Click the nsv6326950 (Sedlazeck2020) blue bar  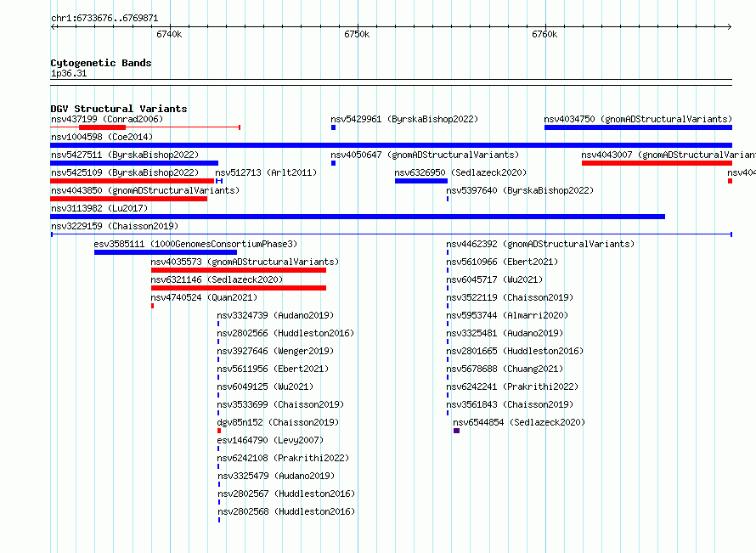click(x=421, y=181)
